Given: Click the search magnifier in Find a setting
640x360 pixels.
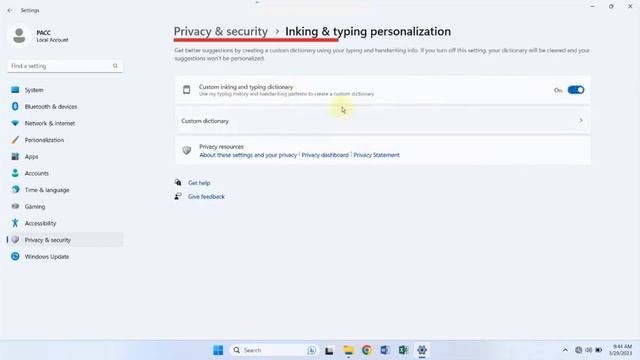Looking at the screenshot, I should (115, 66).
